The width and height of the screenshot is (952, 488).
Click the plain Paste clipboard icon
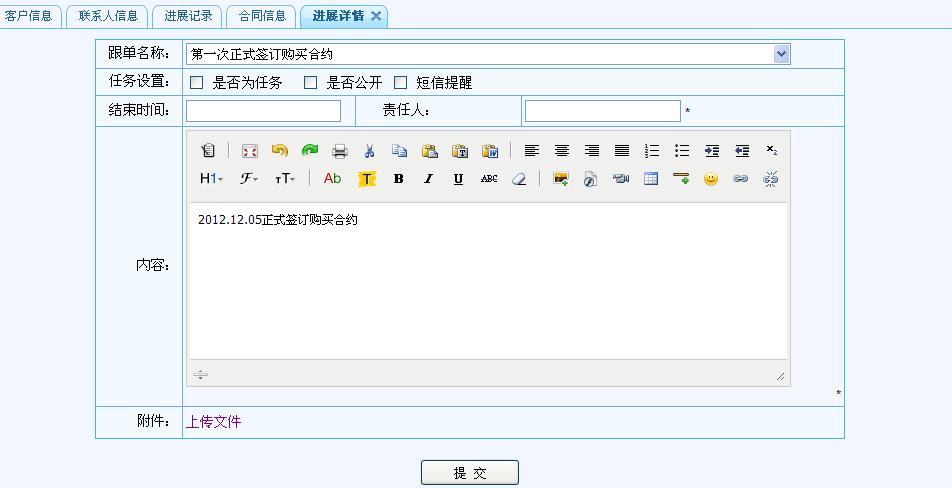(430, 151)
